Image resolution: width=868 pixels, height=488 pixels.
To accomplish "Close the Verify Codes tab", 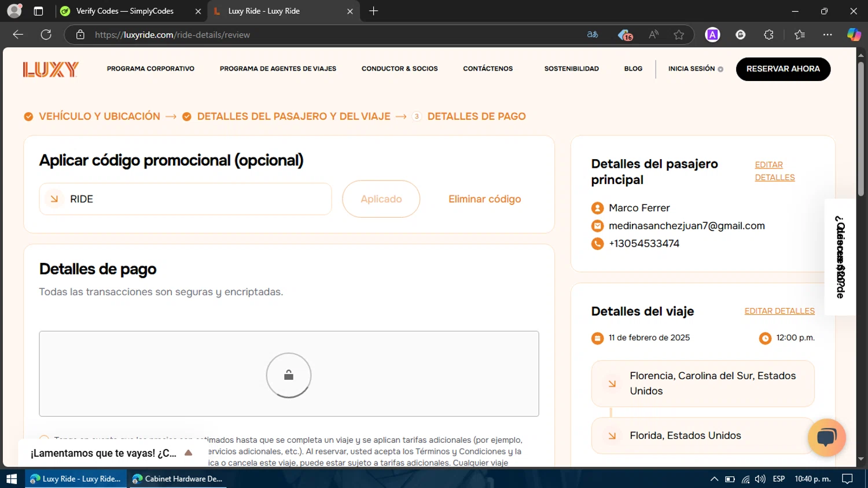I will tap(198, 11).
